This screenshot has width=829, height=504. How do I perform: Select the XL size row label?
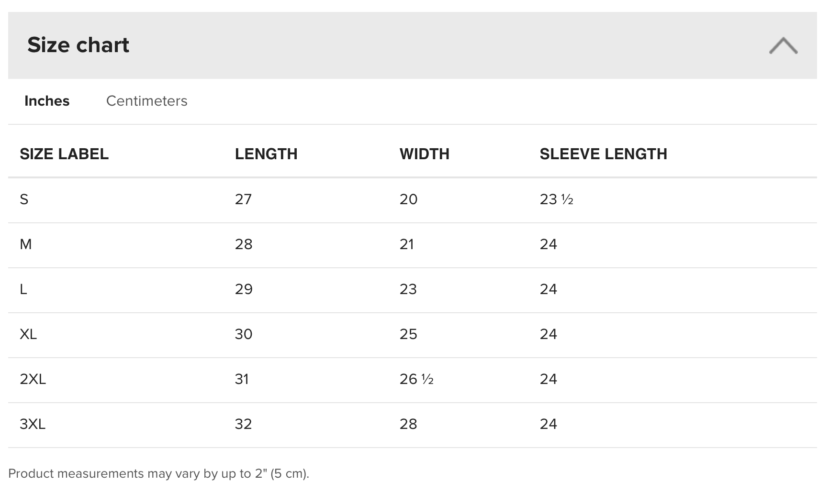pos(28,334)
